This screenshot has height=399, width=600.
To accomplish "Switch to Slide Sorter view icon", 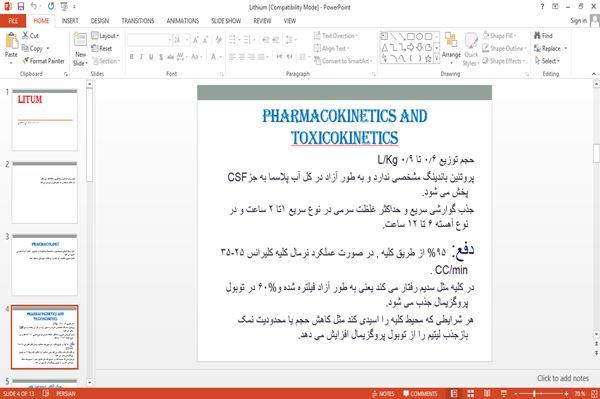I will click(x=471, y=394).
